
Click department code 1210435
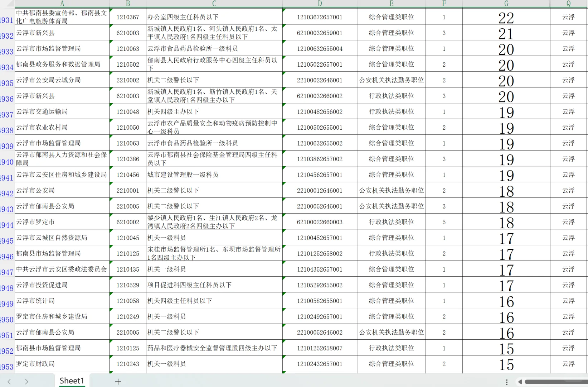click(128, 269)
